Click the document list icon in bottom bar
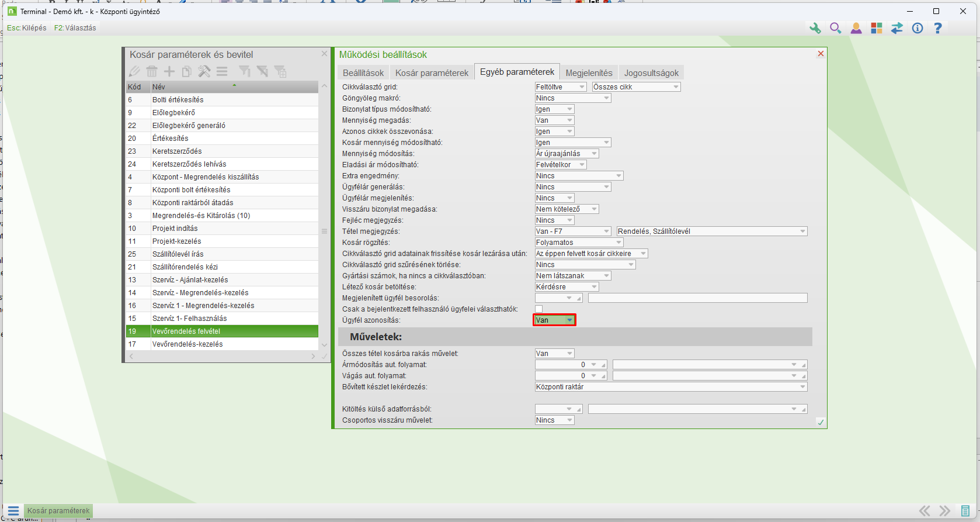The width and height of the screenshot is (980, 522). 965,511
